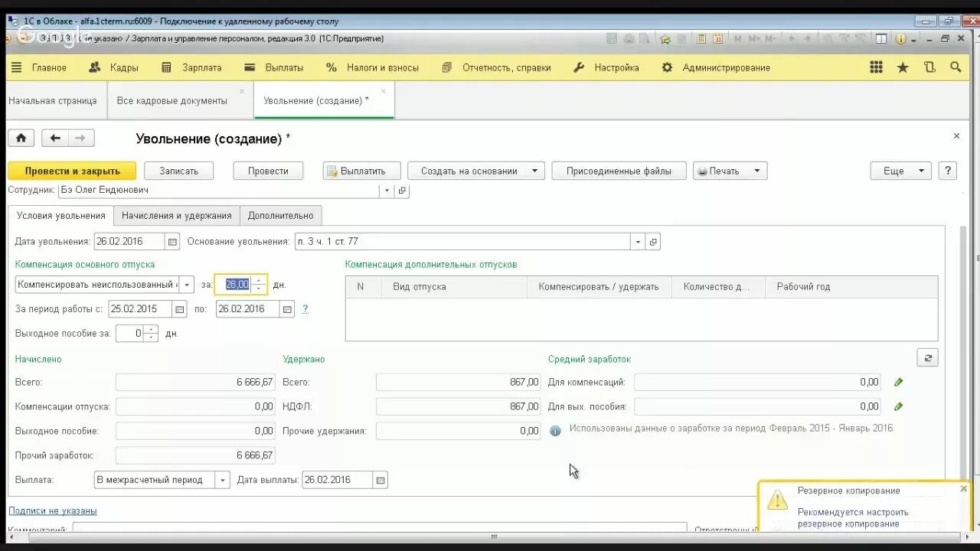Click Выплатить button

point(361,171)
